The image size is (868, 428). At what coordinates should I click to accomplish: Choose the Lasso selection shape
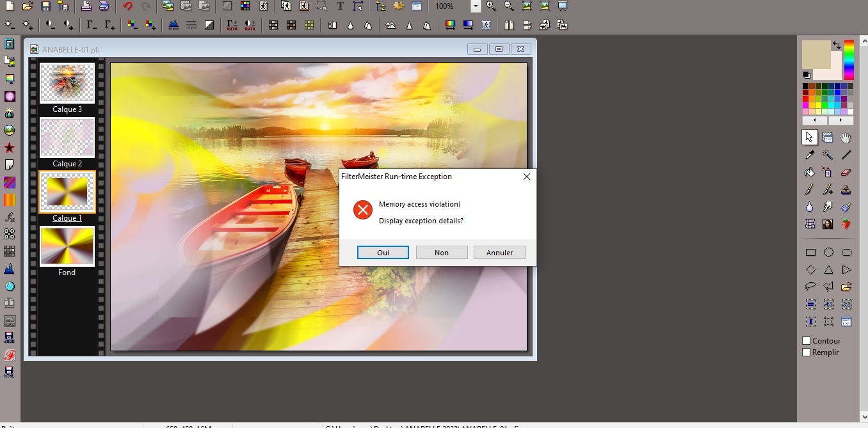[x=810, y=287]
